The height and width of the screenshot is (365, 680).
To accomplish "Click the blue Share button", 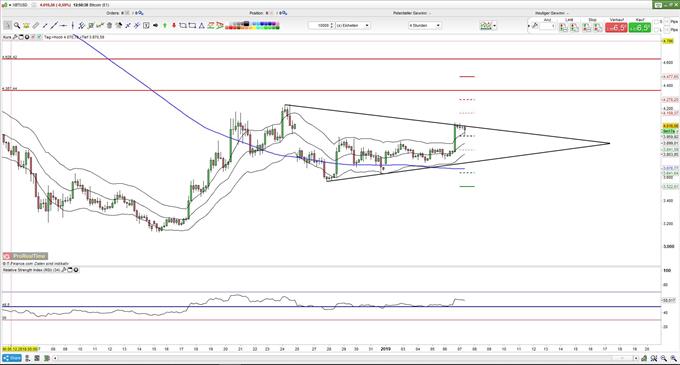I will 12,358.
